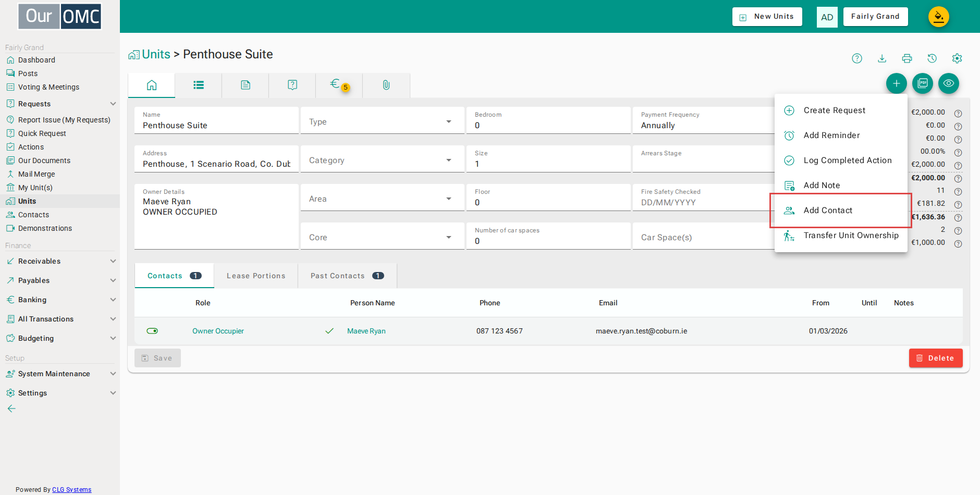
Task: Open the euro finance tab with badge 5
Action: tap(339, 85)
